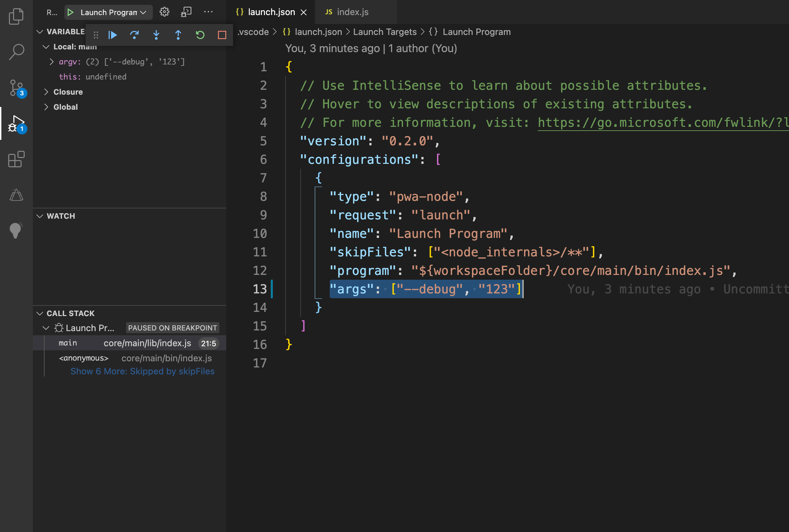Click the "program" key on line 12
Image resolution: width=789 pixels, height=532 pixels.
pyautogui.click(x=363, y=271)
